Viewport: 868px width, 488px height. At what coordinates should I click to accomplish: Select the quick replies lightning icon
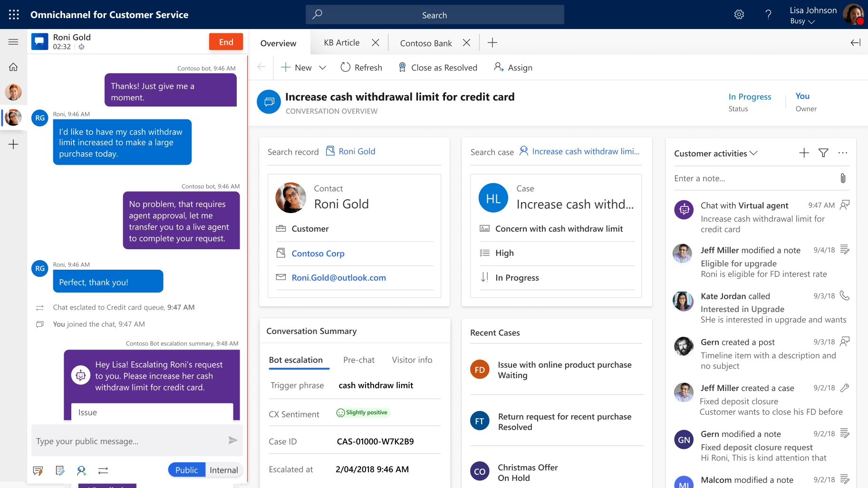38,470
